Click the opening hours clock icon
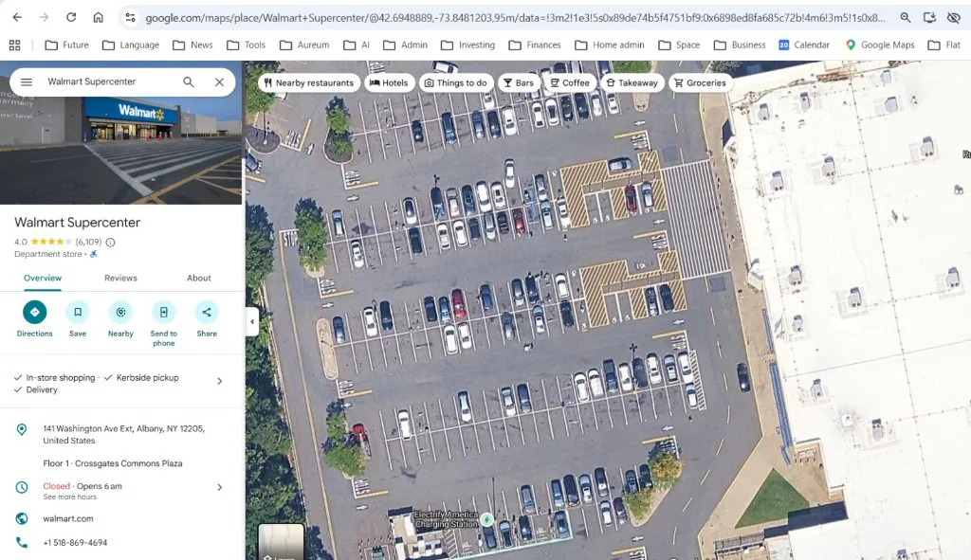 (x=22, y=487)
